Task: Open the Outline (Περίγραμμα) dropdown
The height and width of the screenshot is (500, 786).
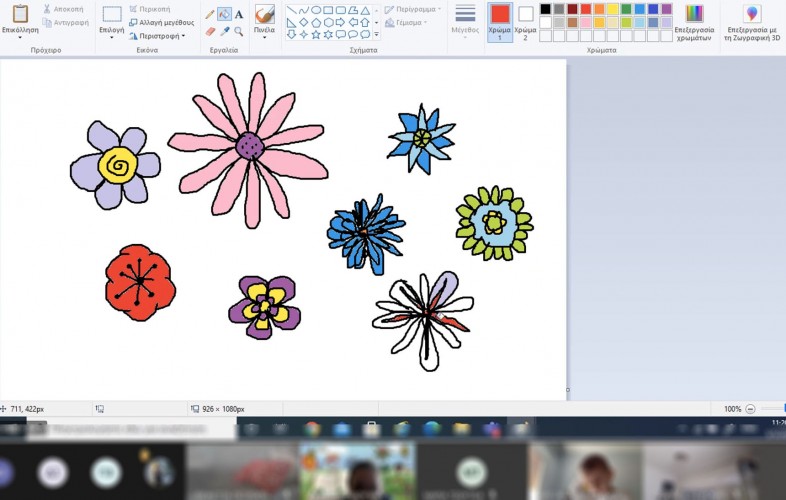Action: click(410, 9)
